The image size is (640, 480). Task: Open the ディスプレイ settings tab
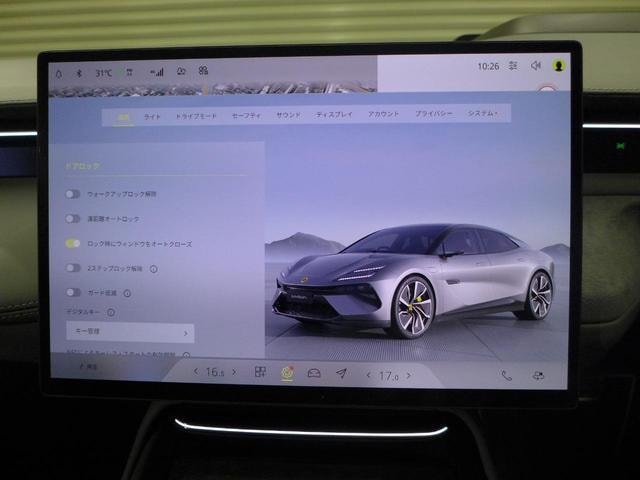pos(334,115)
